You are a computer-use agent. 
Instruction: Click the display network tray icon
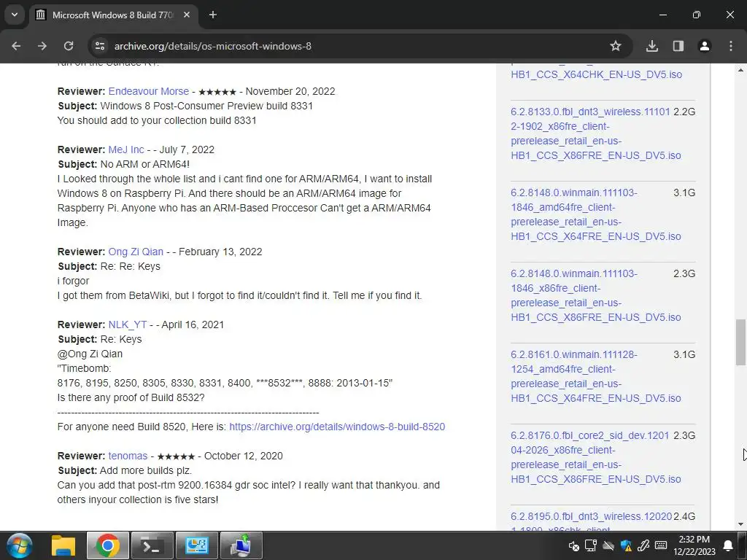coord(591,545)
